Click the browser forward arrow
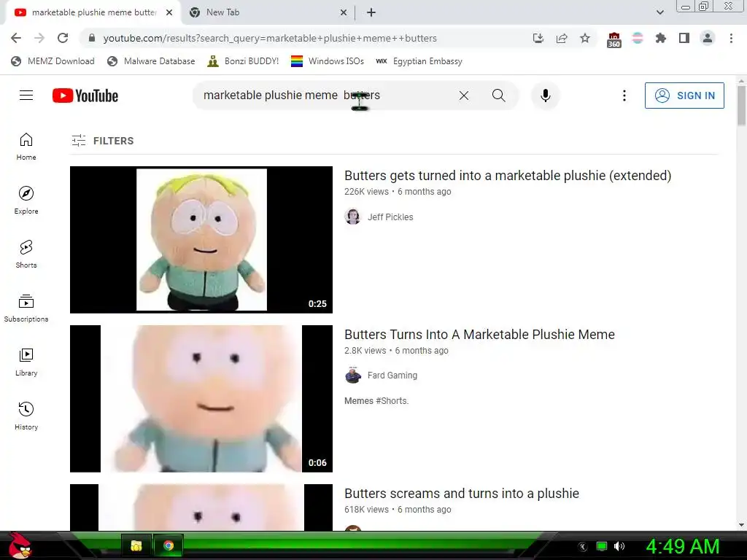Screen dimensions: 747x560 [39, 38]
